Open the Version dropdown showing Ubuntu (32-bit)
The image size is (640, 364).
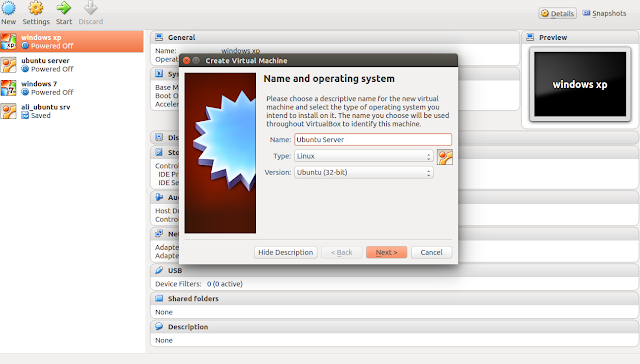363,173
